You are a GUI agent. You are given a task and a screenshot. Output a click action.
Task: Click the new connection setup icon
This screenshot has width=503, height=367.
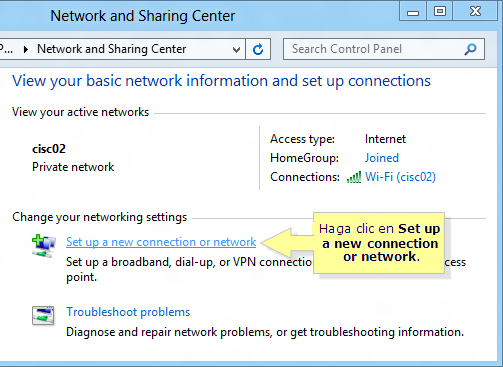(44, 246)
